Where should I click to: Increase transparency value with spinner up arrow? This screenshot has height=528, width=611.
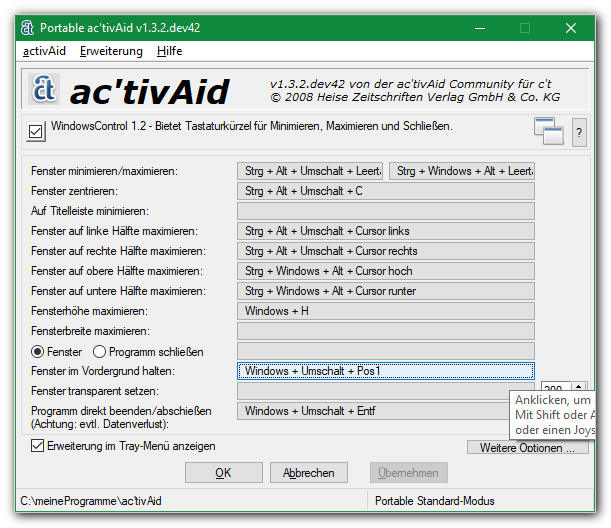pos(579,386)
